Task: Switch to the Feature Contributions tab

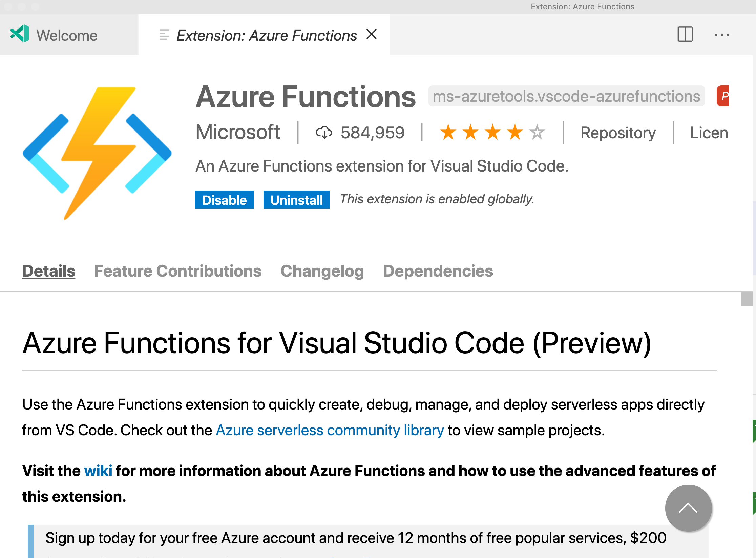Action: tap(178, 271)
